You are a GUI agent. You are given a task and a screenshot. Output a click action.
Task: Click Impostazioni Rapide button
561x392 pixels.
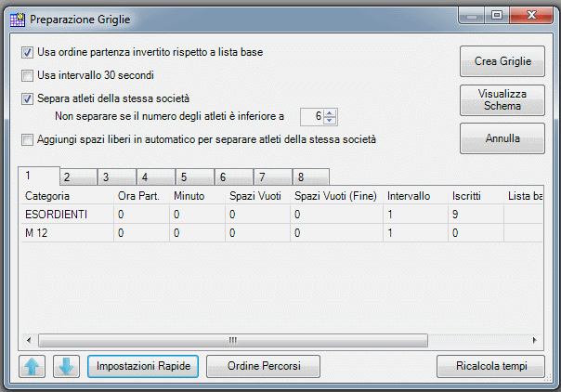(x=143, y=366)
